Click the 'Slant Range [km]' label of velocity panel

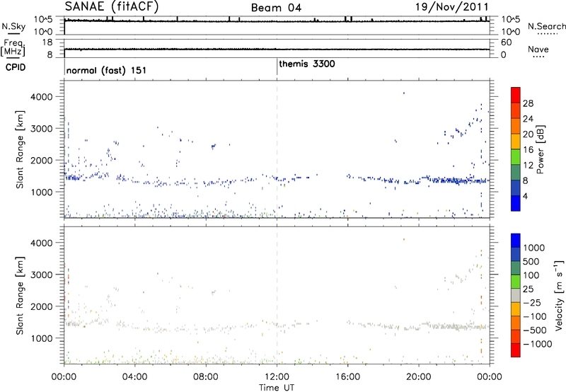pos(20,296)
